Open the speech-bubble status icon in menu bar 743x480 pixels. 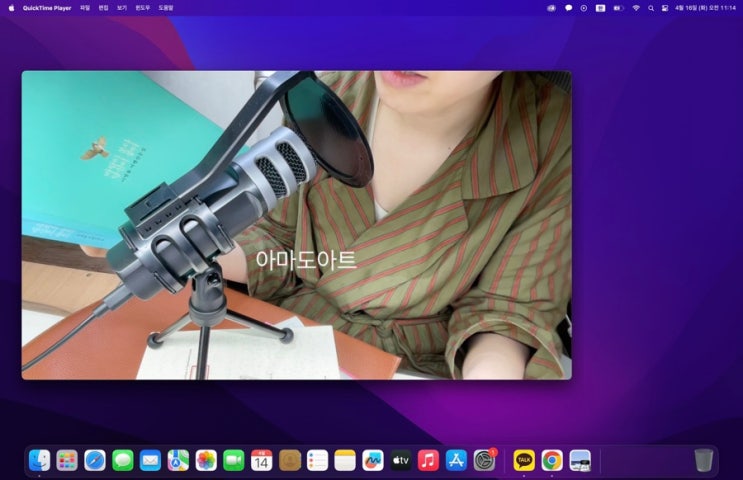[x=569, y=8]
